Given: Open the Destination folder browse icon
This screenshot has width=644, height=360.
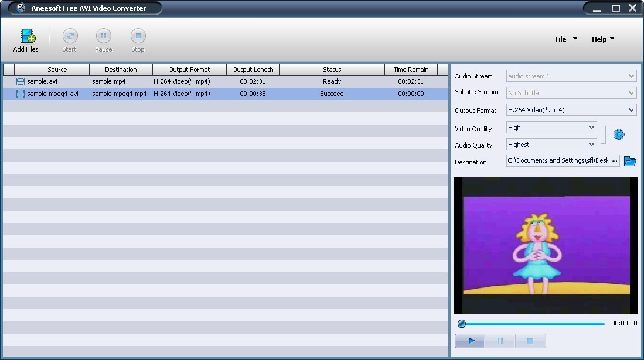Looking at the screenshot, I should (630, 161).
